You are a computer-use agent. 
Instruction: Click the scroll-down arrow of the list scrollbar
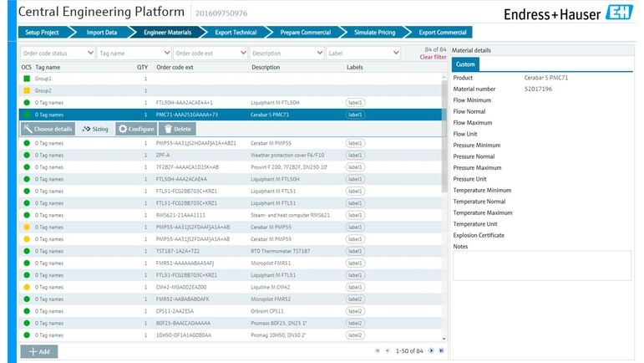tap(444, 339)
